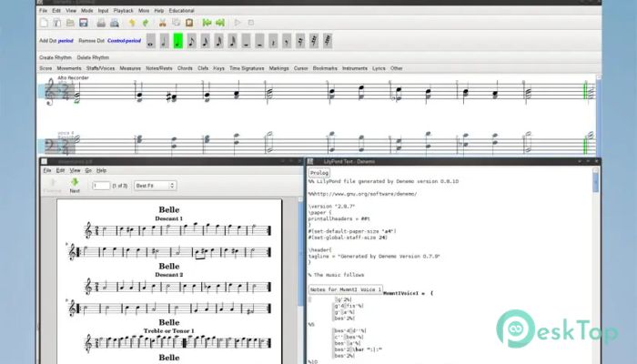Select the whole note duration button
Image resolution: width=637 pixels, height=364 pixels.
151,41
